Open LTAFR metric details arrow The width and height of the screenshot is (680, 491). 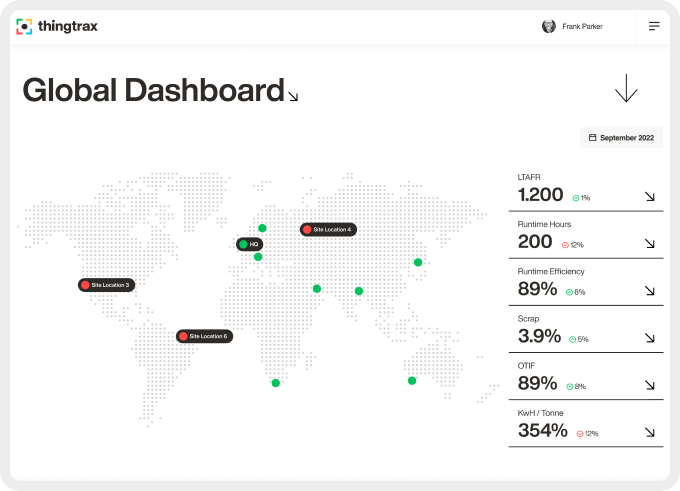(x=650, y=197)
